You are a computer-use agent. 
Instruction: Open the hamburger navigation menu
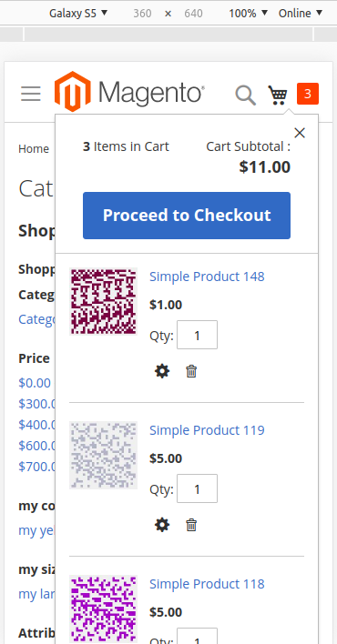point(31,94)
